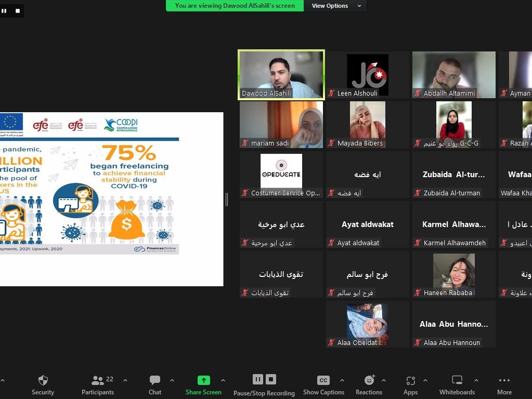Expand the caret next to Participants
The width and height of the screenshot is (532, 399).
(x=125, y=380)
